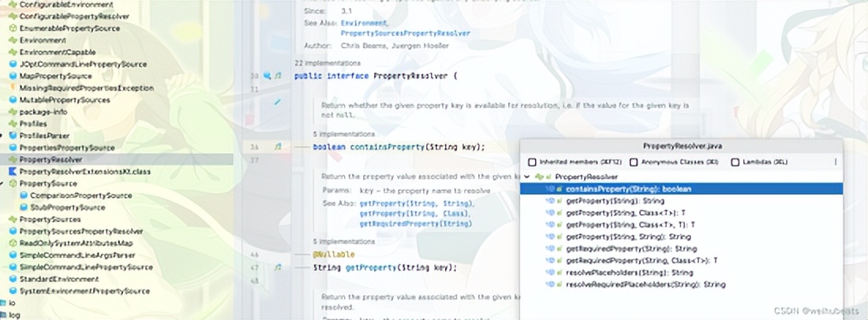Click the PropertyResolverExtensionsKt.class Kotlin file icon
Screen dimensions: 868x320
click(x=13, y=171)
